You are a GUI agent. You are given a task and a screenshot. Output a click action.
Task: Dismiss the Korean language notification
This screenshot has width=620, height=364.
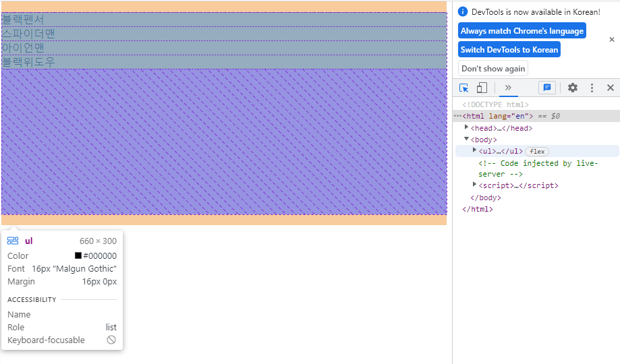(612, 40)
